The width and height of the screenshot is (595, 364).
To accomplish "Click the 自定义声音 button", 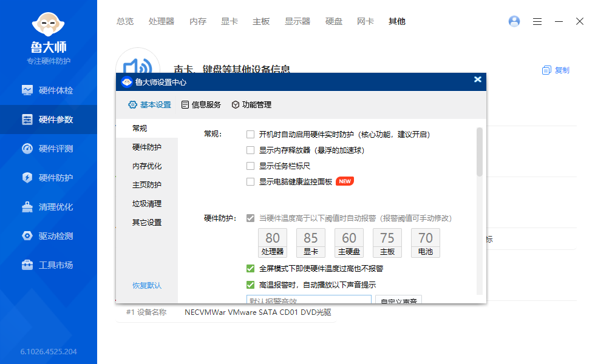I will (x=398, y=299).
